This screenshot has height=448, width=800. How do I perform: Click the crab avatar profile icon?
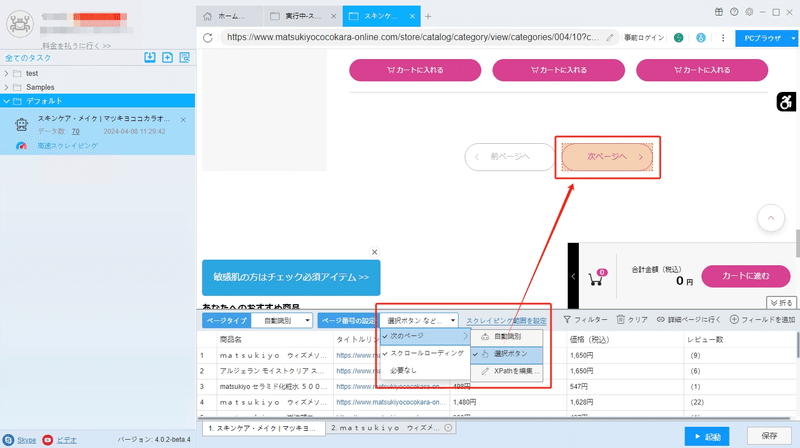coord(20,23)
